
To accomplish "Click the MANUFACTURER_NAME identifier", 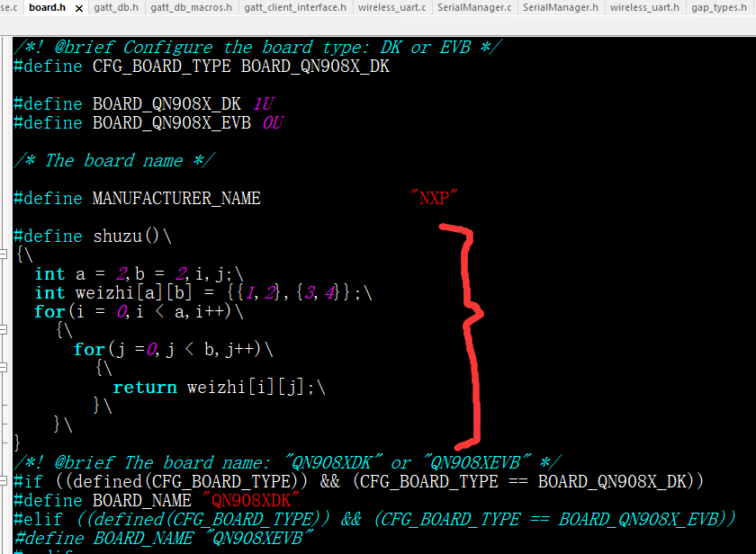I will tap(176, 198).
